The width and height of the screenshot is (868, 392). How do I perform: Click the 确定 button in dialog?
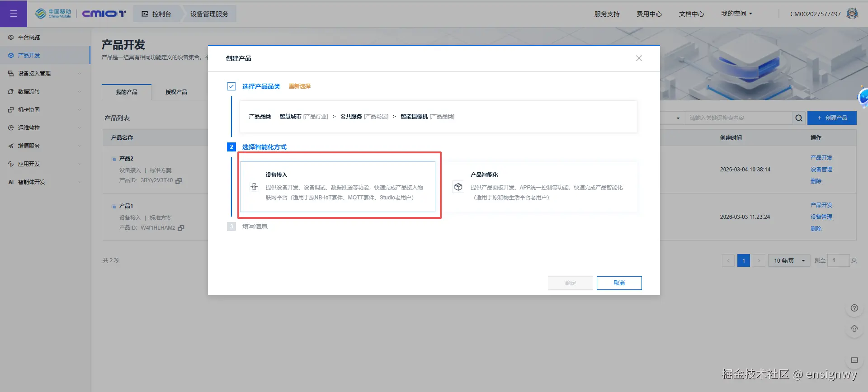571,283
